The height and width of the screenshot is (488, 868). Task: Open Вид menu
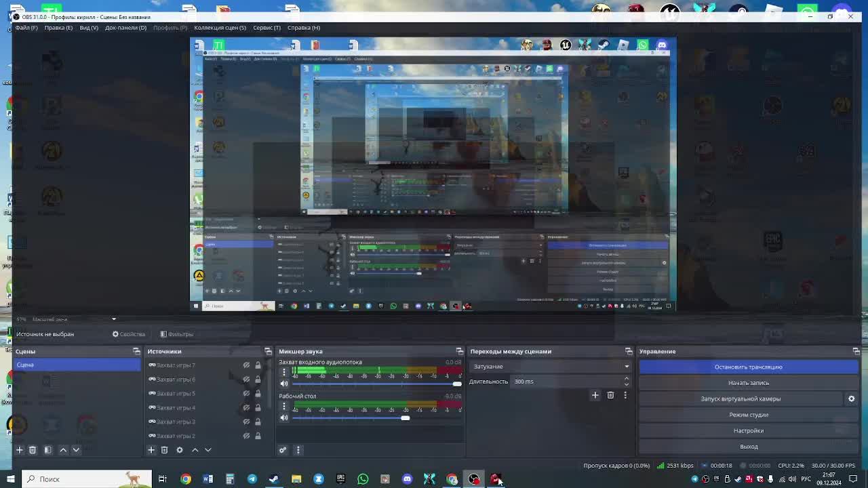pyautogui.click(x=89, y=28)
